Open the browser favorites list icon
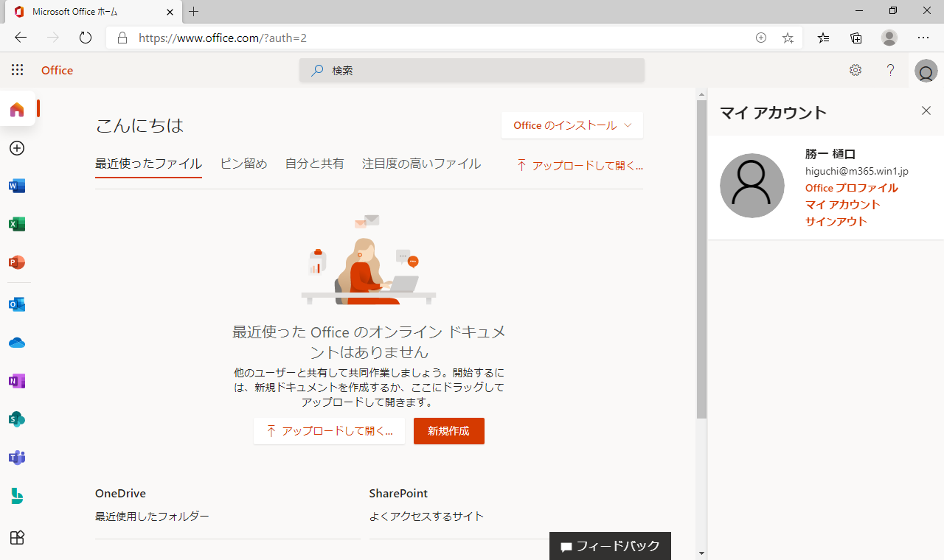The image size is (944, 560). 824,38
